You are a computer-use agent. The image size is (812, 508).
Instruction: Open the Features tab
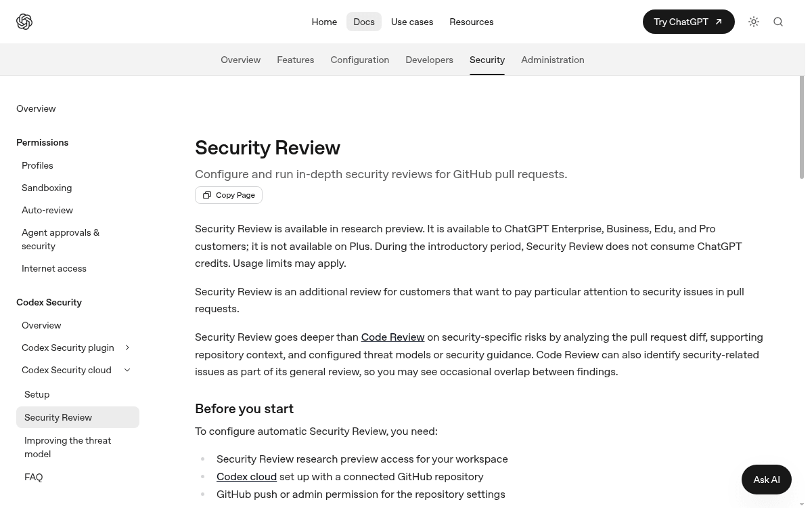coord(295,60)
